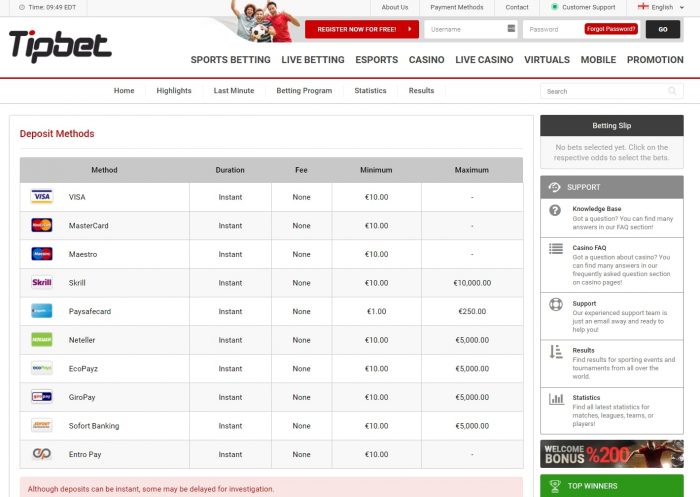Click the Casino FAQ list icon
Screen dimensions: 700x497
pyautogui.click(x=556, y=248)
